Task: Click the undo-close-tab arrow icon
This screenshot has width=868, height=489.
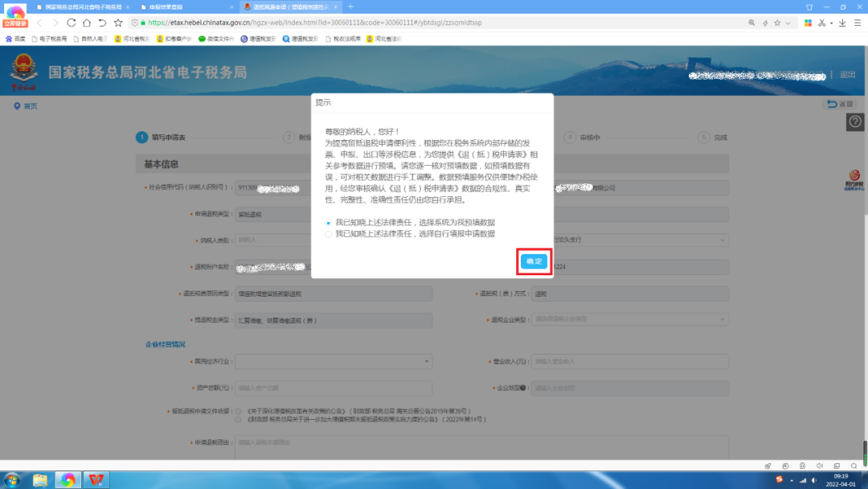Action: click(x=102, y=23)
